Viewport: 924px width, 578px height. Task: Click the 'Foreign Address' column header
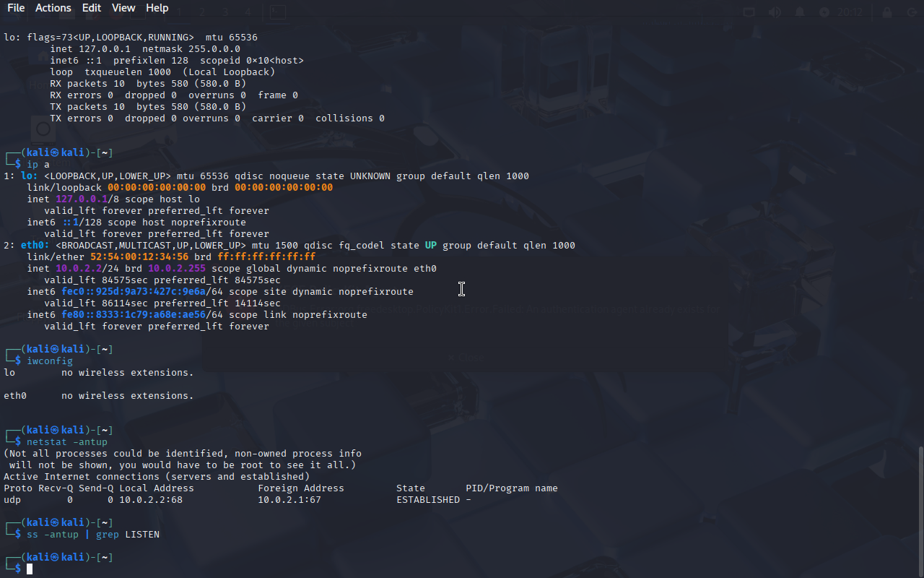(301, 488)
